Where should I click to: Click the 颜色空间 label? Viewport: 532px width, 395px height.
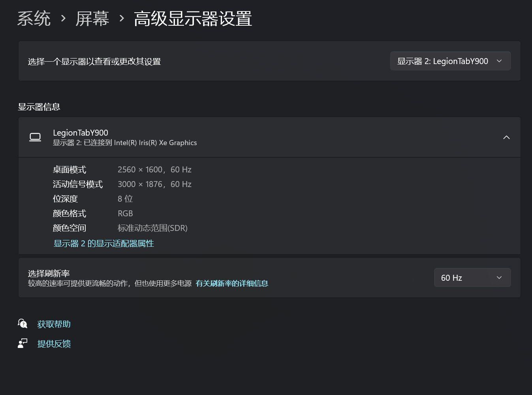pyautogui.click(x=70, y=228)
